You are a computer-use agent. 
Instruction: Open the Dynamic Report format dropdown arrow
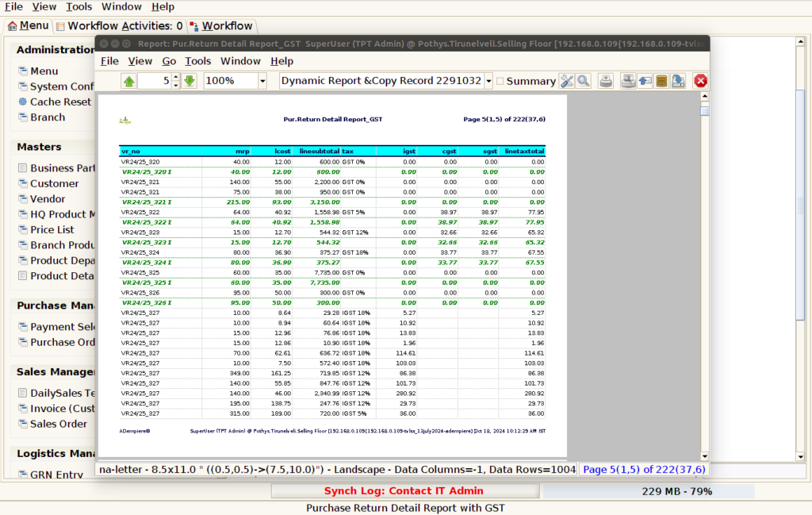[488, 81]
